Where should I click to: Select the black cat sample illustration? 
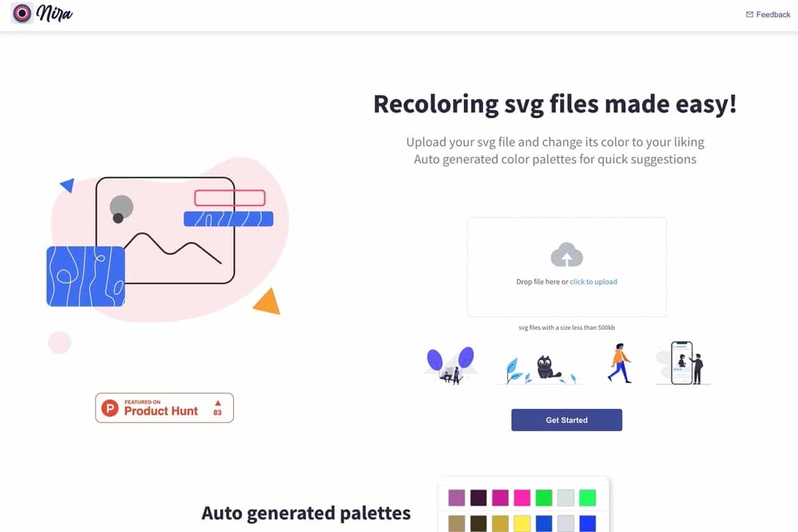[541, 369]
